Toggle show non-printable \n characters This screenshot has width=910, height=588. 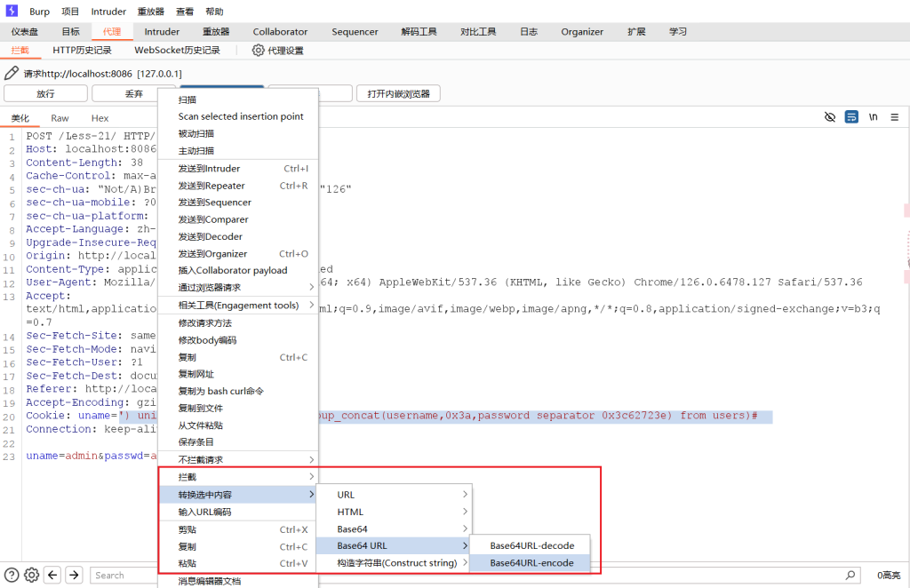(873, 117)
